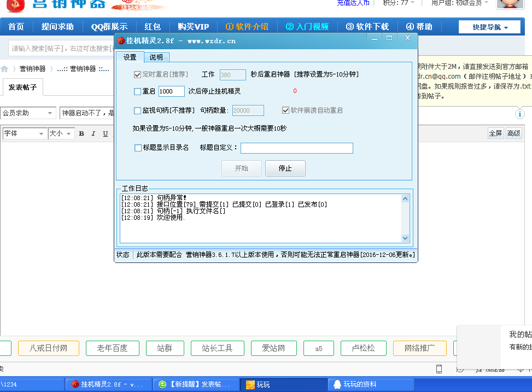
Task: Open the 快捷导航 dropdown menu
Action: [489, 27]
